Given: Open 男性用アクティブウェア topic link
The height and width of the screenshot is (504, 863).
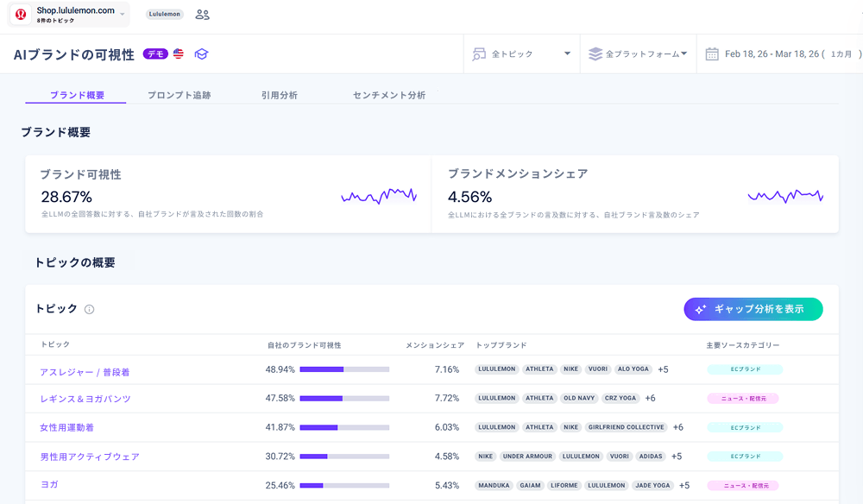Looking at the screenshot, I should pos(90,457).
